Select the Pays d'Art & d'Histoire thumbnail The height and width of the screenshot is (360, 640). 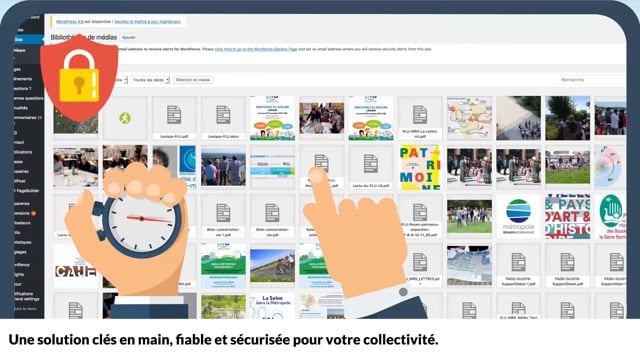click(567, 216)
